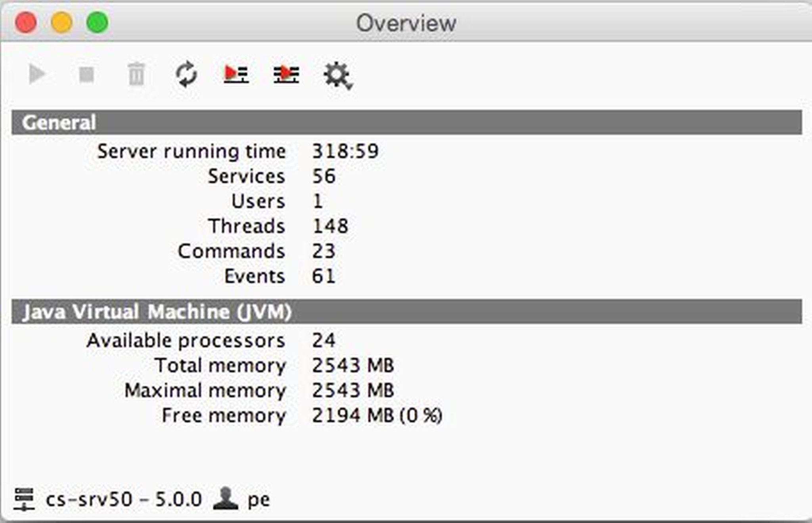This screenshot has height=523, width=812.
Task: Minimize the window with yellow button
Action: pyautogui.click(x=62, y=22)
